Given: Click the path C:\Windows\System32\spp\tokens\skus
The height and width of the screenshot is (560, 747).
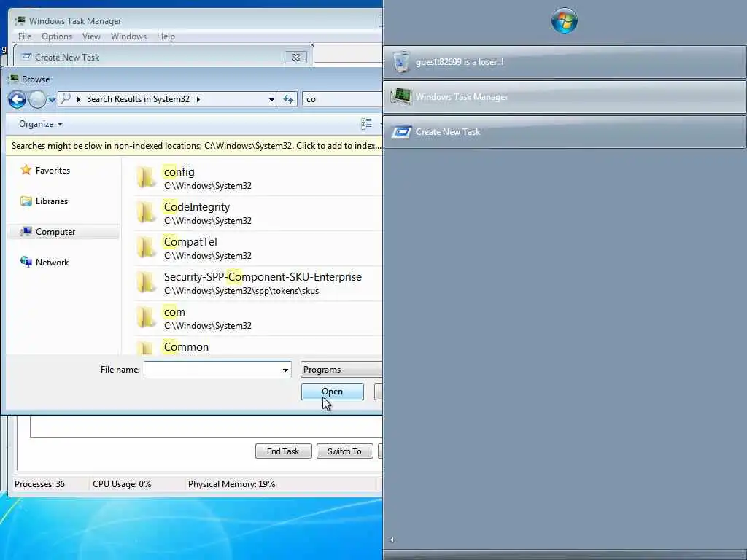Looking at the screenshot, I should point(241,291).
